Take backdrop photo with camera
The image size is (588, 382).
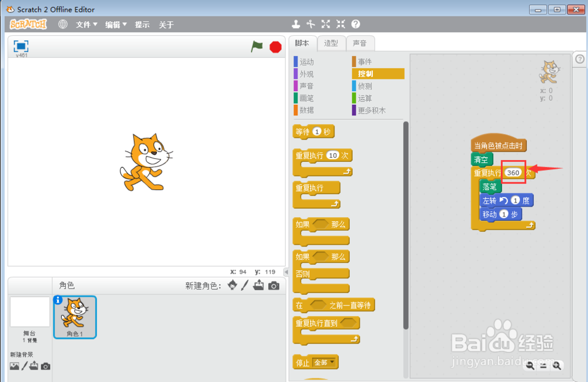point(45,366)
